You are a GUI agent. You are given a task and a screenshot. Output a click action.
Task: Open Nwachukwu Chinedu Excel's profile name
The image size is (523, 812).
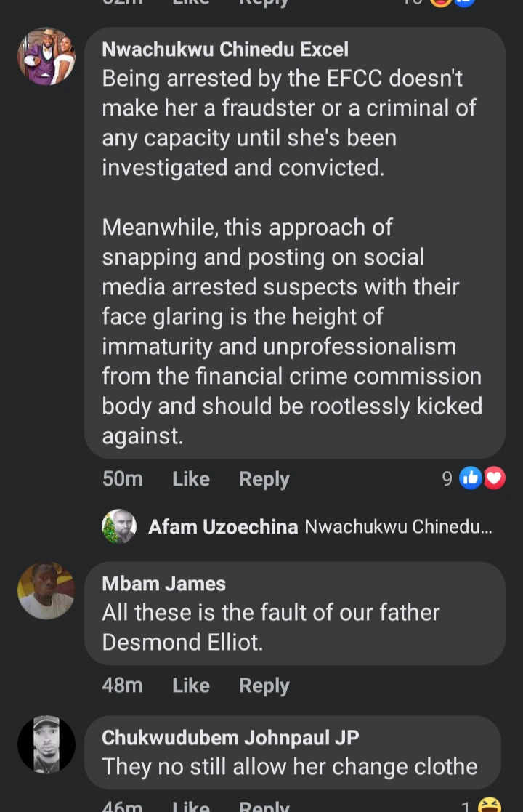225,49
